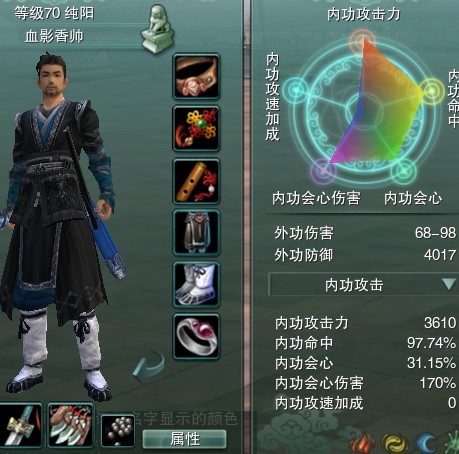Open the bamboo flute accessory slot

coord(196,181)
